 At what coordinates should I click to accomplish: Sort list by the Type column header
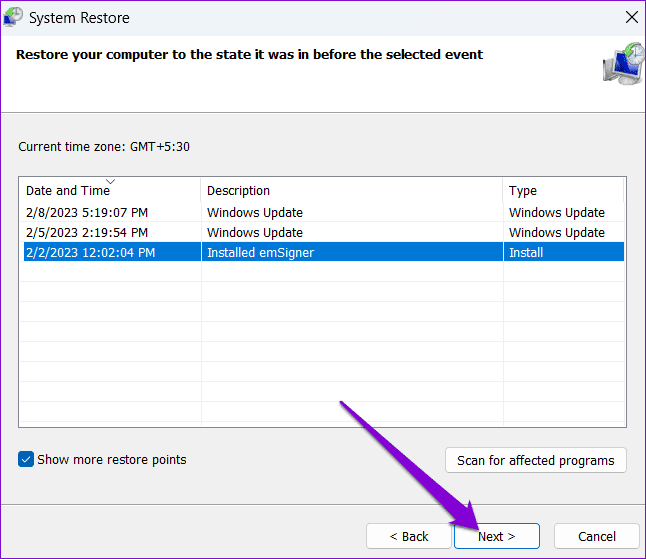pos(523,191)
